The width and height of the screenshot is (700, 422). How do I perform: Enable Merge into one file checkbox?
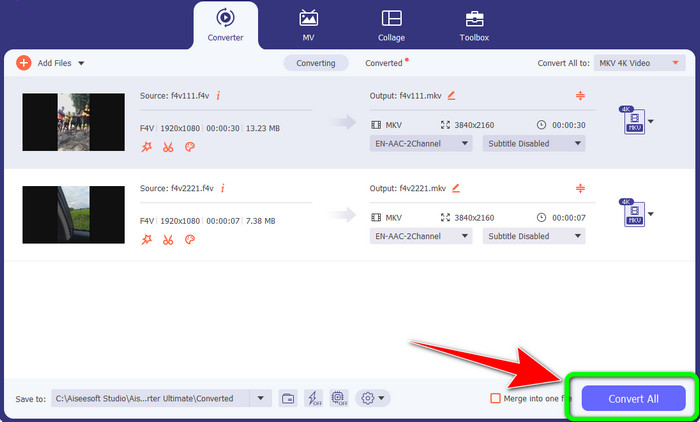pyautogui.click(x=495, y=398)
